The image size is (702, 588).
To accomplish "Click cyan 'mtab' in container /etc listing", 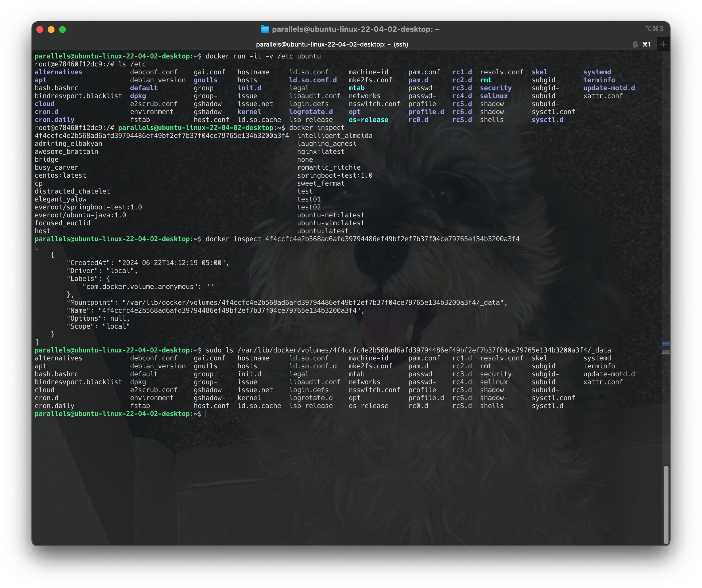I will coord(356,88).
